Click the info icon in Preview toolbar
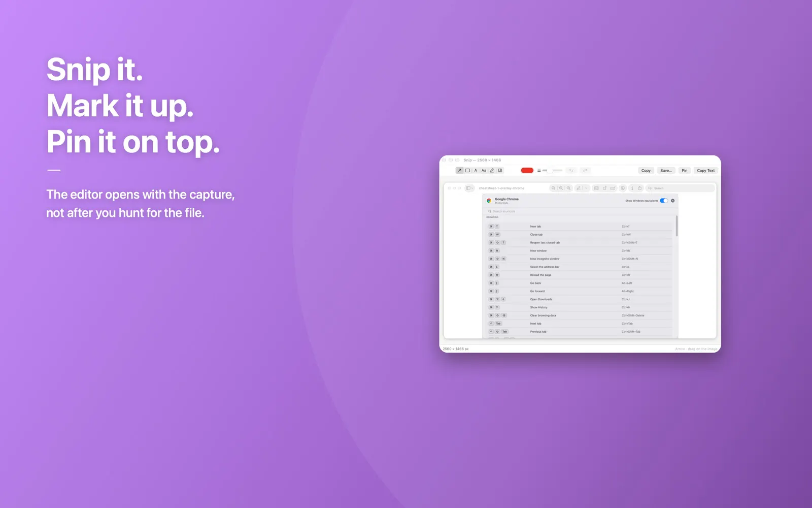The image size is (812, 508). coord(632,188)
